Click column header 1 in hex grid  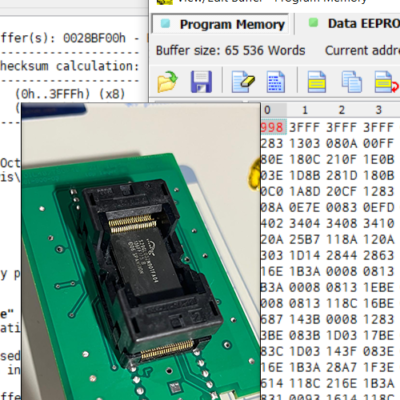click(x=305, y=110)
